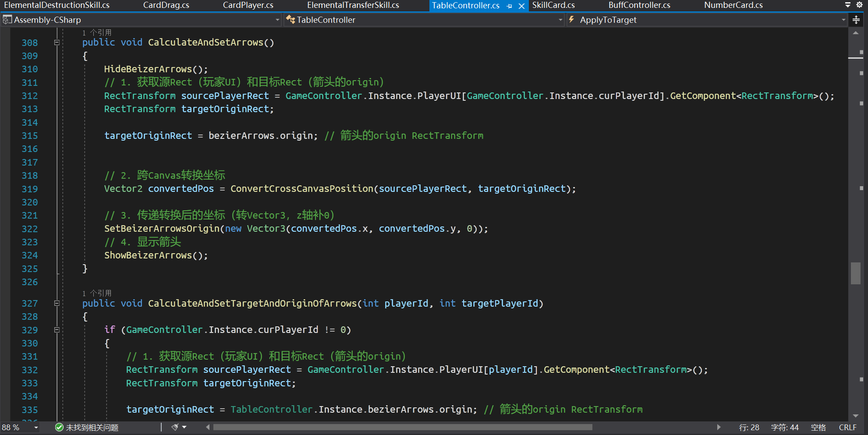Click the 空格 indentation indicator

pyautogui.click(x=818, y=428)
